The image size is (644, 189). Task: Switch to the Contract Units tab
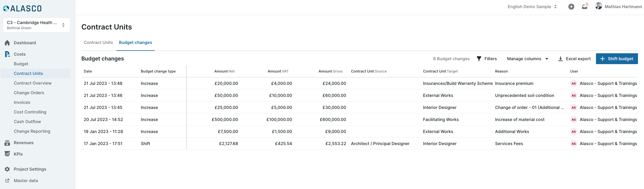(98, 42)
